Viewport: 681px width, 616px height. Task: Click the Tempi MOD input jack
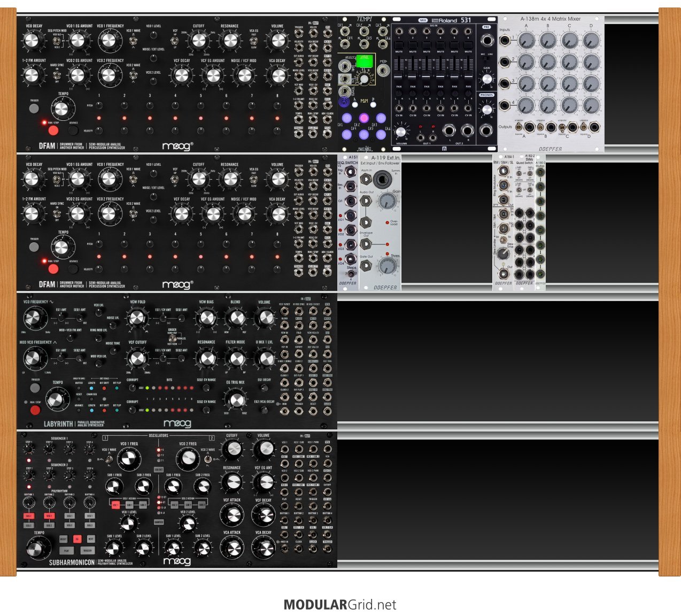point(383,70)
